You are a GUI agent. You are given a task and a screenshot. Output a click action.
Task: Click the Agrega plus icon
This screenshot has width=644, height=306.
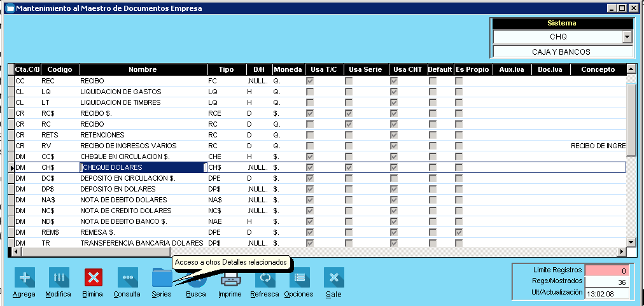click(24, 278)
